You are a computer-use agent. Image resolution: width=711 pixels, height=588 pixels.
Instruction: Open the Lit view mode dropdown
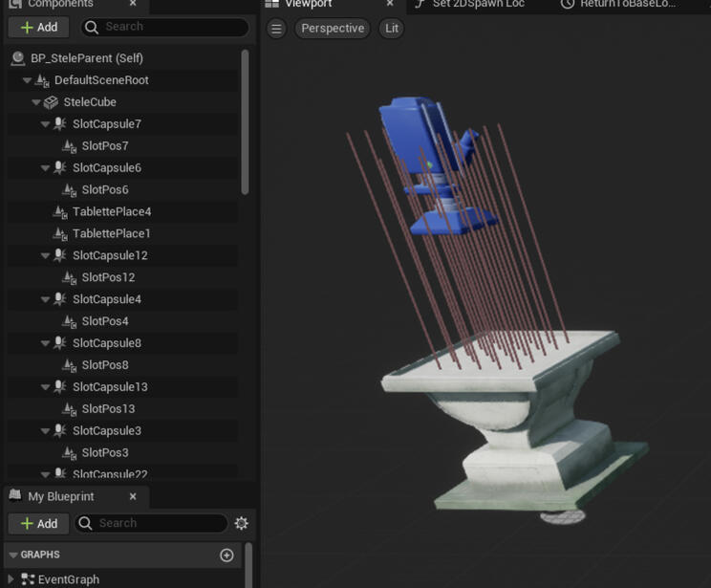tap(391, 29)
